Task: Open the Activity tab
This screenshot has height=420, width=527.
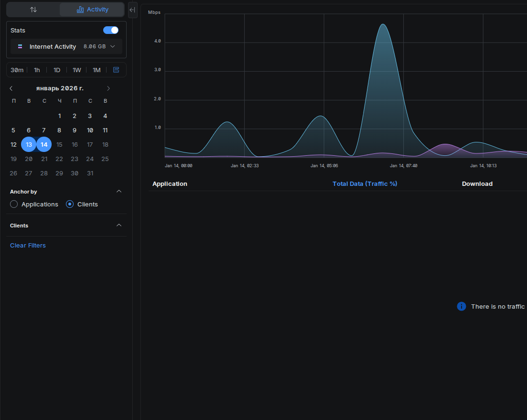Action: tap(92, 10)
